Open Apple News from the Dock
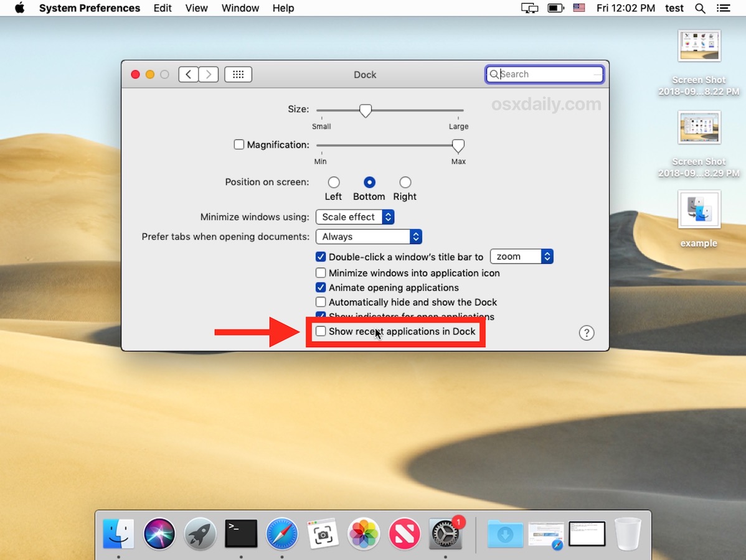Screen dimensions: 746x560 coord(404,533)
